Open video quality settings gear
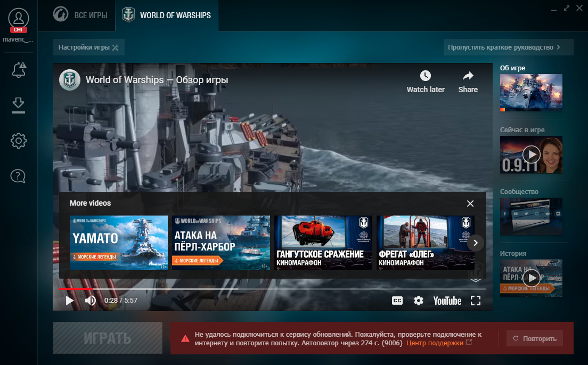This screenshot has height=365, width=588. tap(419, 301)
